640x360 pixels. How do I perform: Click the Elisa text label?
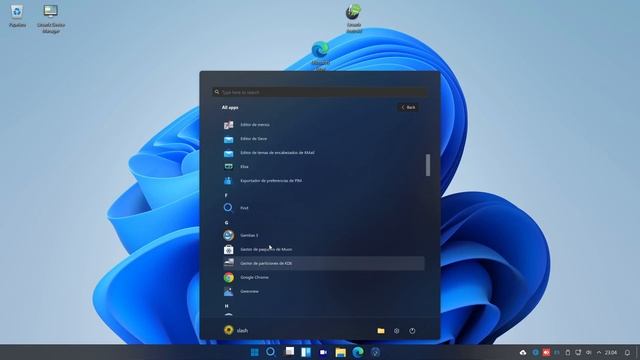coord(244,167)
